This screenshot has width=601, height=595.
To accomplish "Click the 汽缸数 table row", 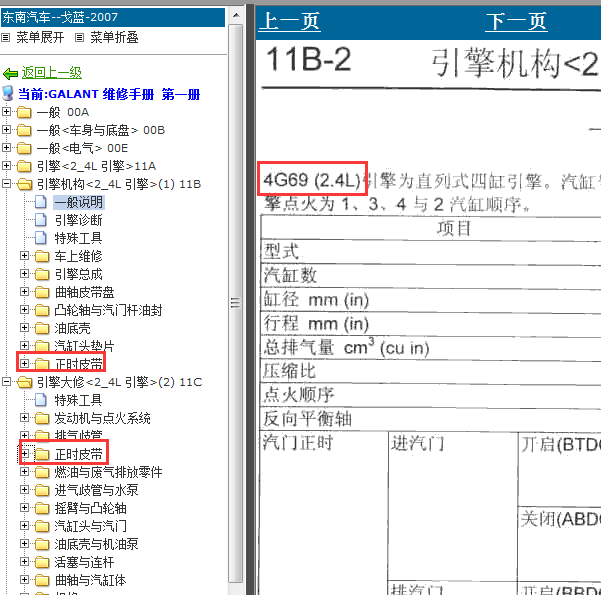I will pyautogui.click(x=431, y=276).
